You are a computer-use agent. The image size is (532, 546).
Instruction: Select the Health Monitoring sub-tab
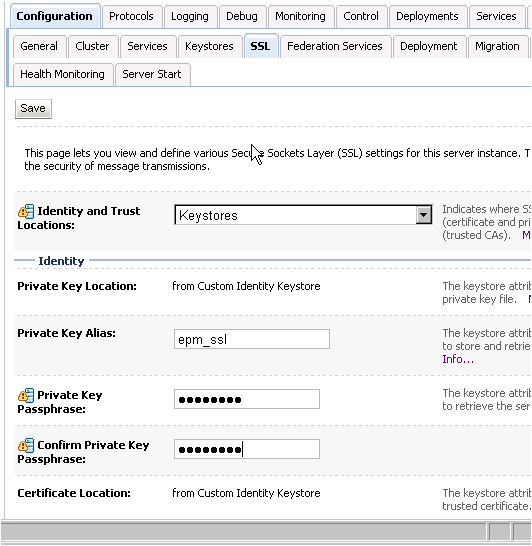[x=63, y=74]
